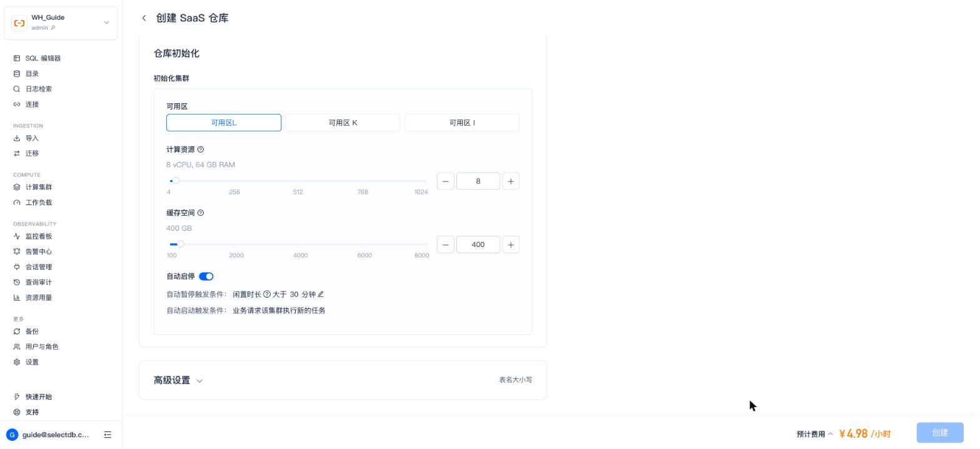The width and height of the screenshot is (980, 449).
Task: Click the help icon next to 计算资源
Action: (201, 149)
